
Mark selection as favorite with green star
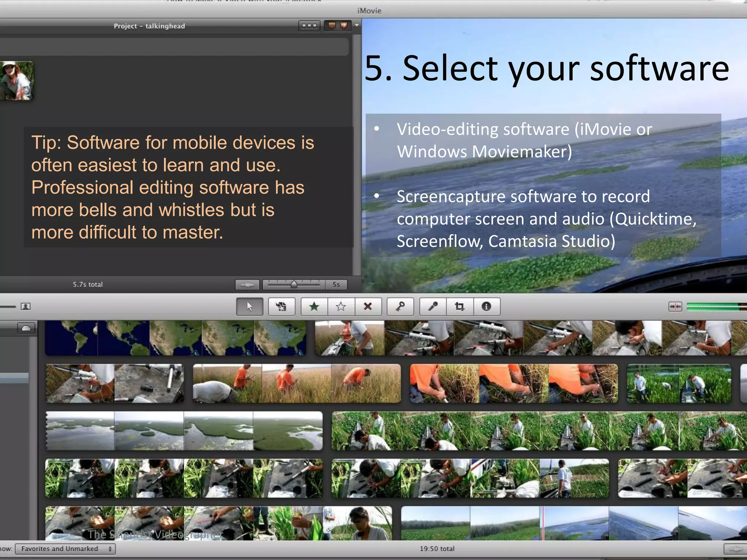(x=314, y=307)
